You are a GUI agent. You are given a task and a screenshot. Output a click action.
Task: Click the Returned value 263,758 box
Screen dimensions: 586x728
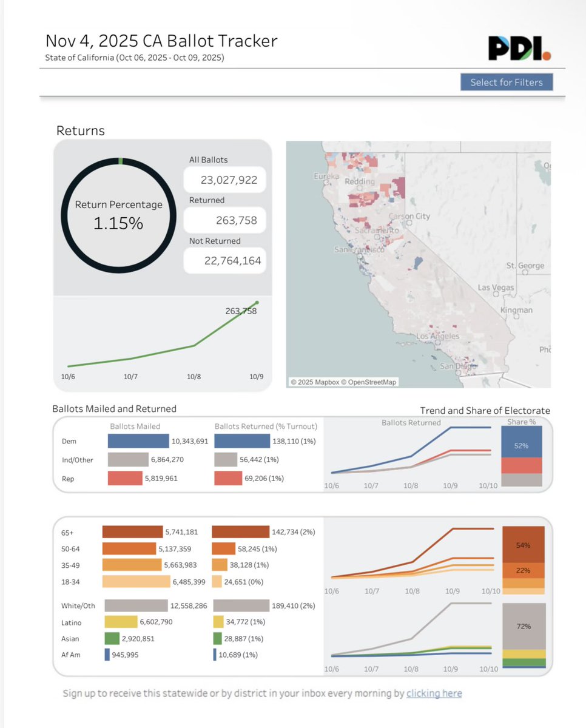224,220
